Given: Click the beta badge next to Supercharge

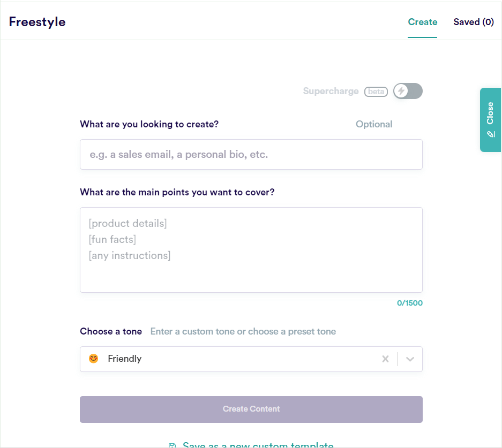Looking at the screenshot, I should click(376, 92).
